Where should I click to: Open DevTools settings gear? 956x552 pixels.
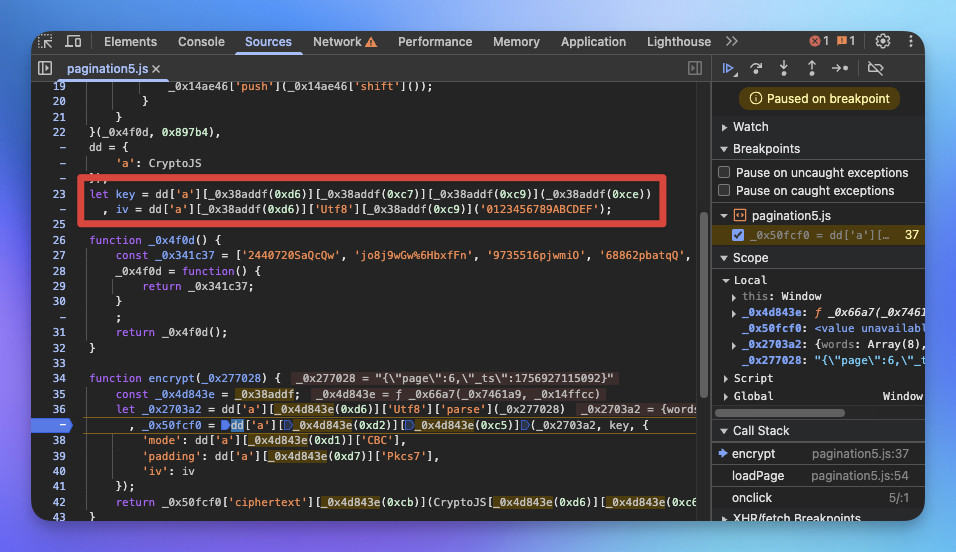click(883, 41)
